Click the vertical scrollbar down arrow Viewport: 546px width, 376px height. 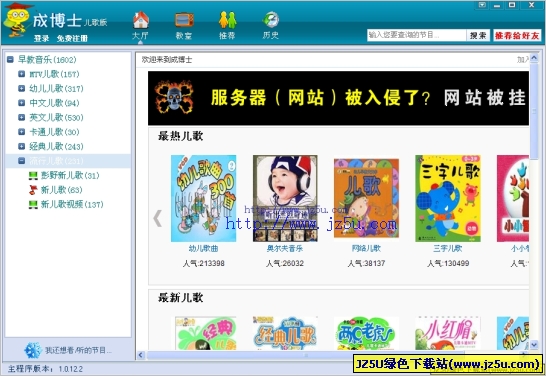(x=534, y=345)
